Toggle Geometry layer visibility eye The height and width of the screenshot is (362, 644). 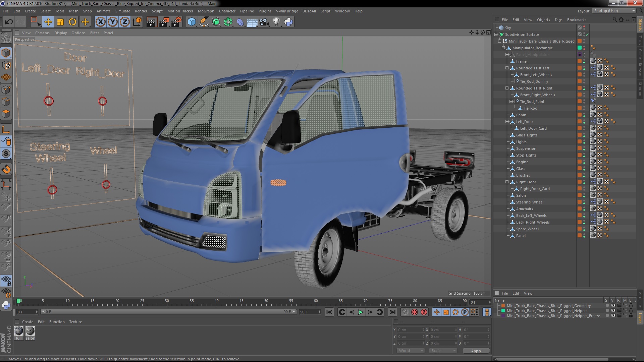tap(613, 305)
